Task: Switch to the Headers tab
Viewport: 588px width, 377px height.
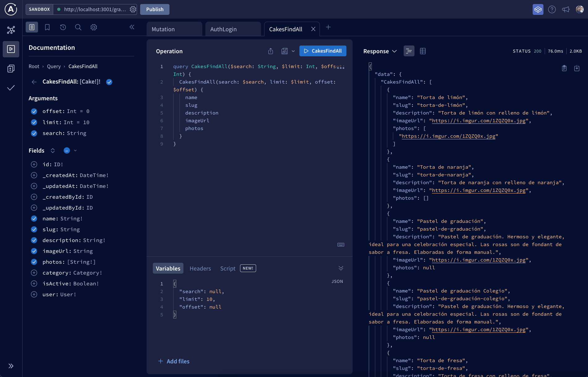Action: pos(200,268)
